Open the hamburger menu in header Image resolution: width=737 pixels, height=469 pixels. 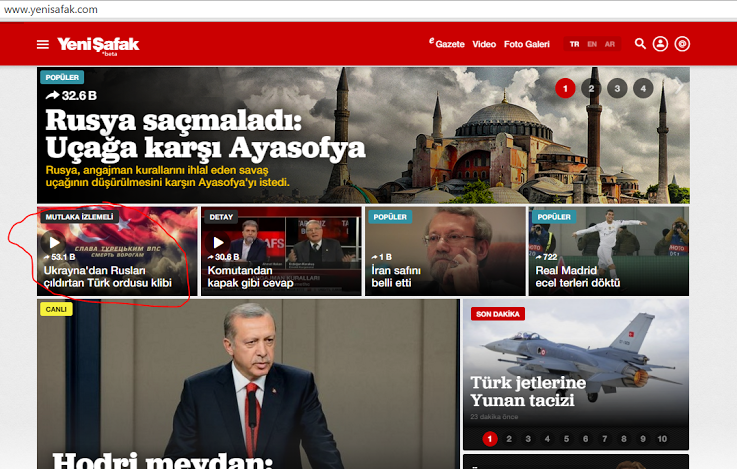[42, 44]
